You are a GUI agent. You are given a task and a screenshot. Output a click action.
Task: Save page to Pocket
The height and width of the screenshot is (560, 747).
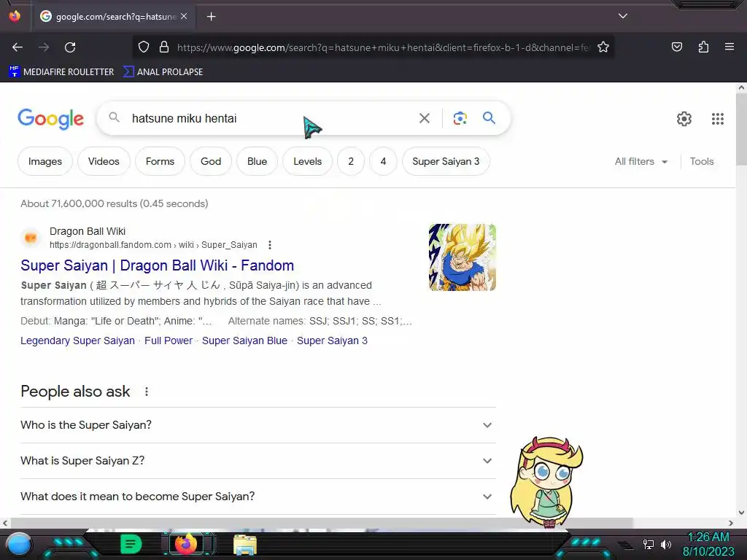[676, 47]
